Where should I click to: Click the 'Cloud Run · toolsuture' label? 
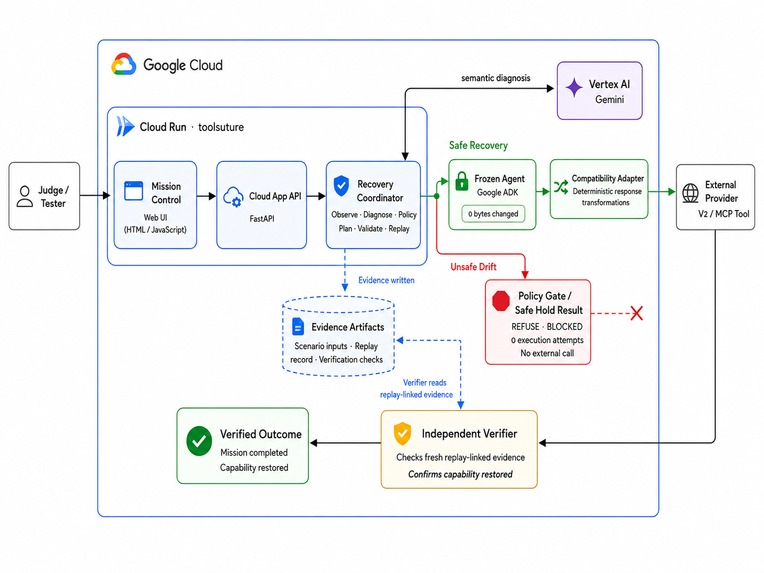point(191,127)
